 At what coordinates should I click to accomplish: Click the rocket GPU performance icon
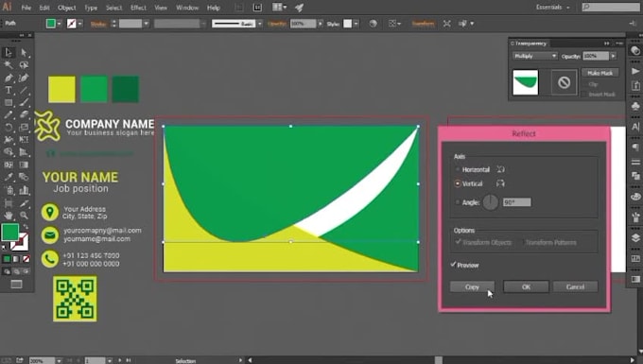[x=300, y=8]
